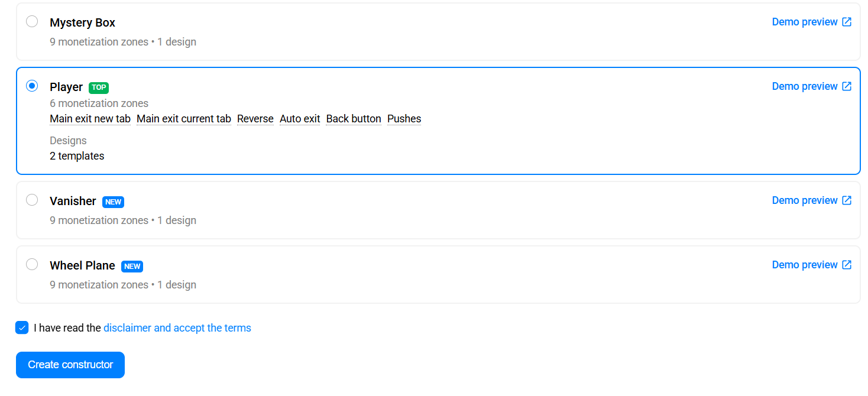Click Wheel Plane's 9 monetization zones text
868x396 pixels.
pyautogui.click(x=99, y=285)
